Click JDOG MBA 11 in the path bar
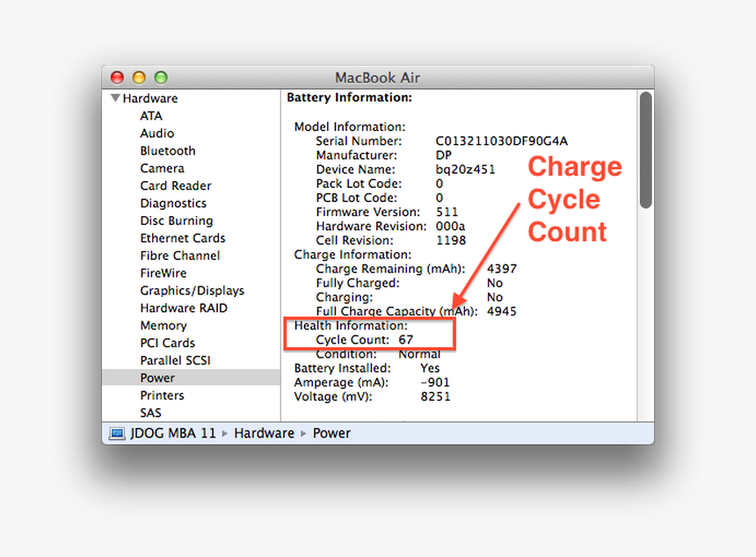The image size is (756, 557). tap(173, 433)
